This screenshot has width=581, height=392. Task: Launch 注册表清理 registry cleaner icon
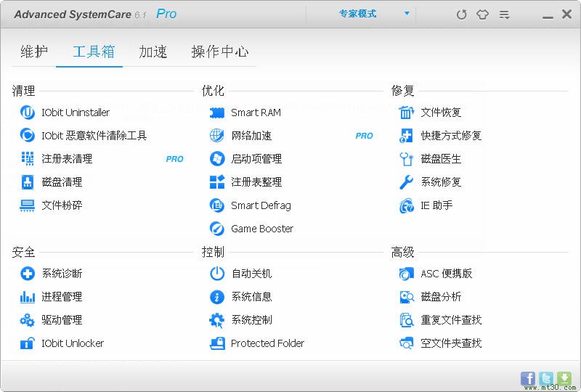pyautogui.click(x=27, y=158)
